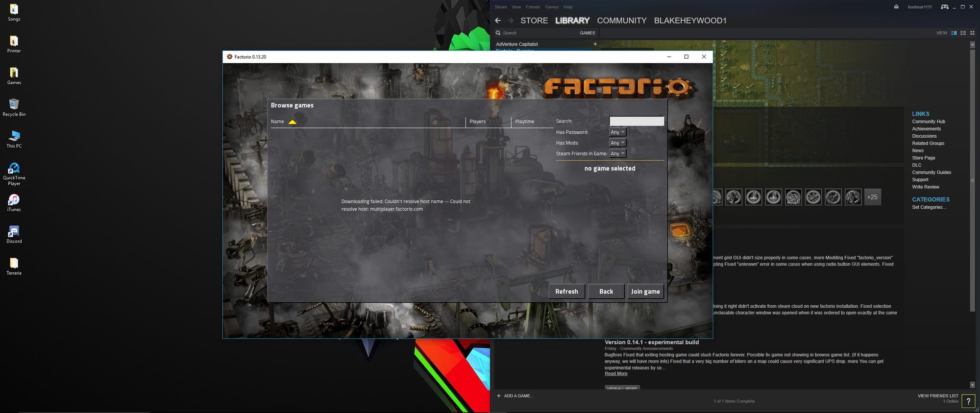Viewport: 980px width, 413px height.
Task: Select QuickTime Player desktop shortcut
Action: click(x=14, y=174)
